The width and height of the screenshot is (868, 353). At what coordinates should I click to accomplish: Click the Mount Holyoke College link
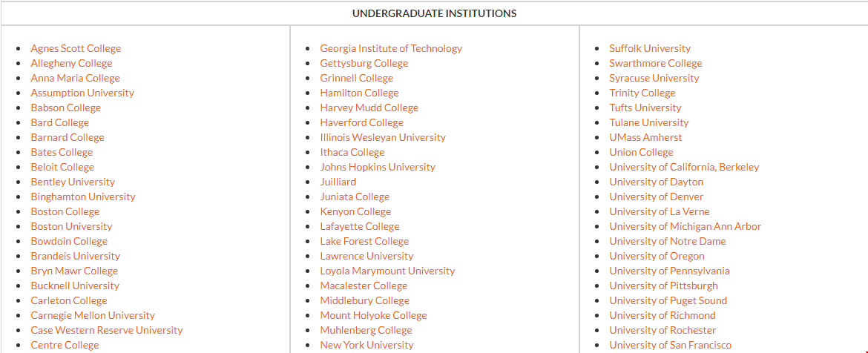coord(373,315)
